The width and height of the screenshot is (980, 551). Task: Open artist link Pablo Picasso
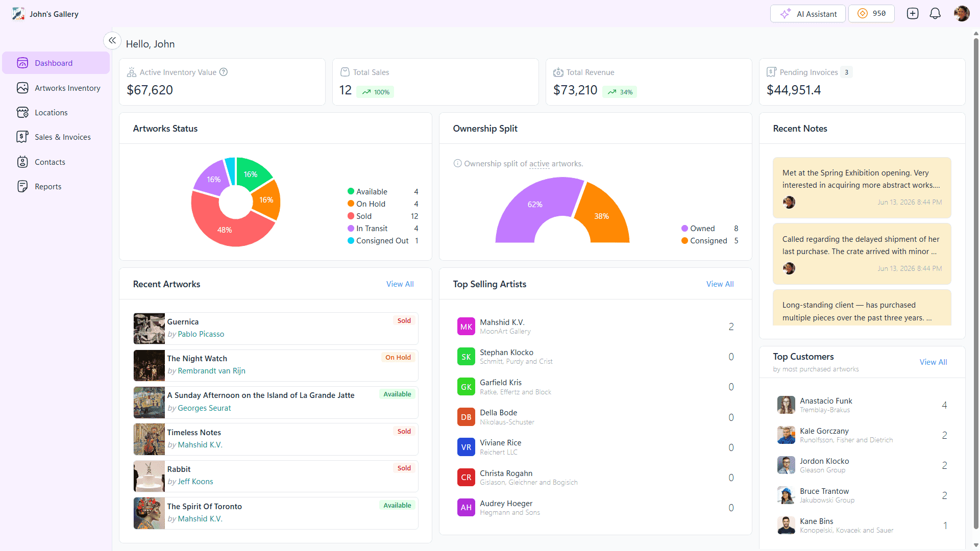coord(201,334)
